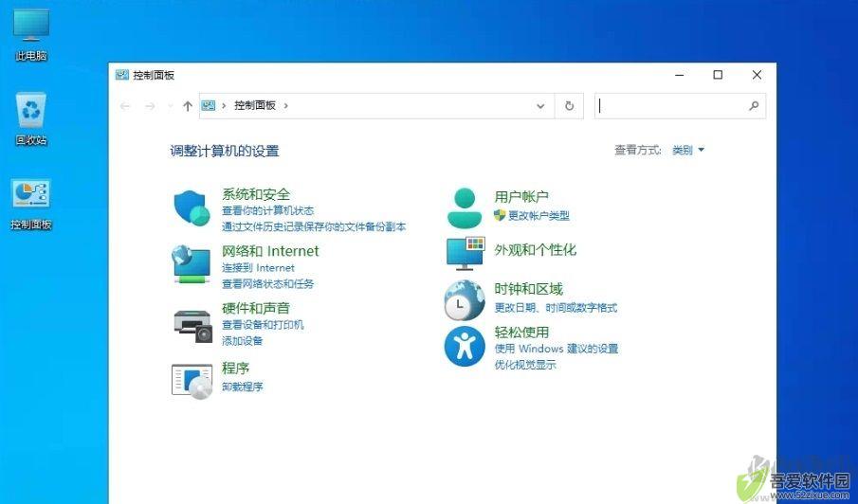Click the forward arrow in navigation bar
Image resolution: width=858 pixels, height=504 pixels.
pos(150,106)
